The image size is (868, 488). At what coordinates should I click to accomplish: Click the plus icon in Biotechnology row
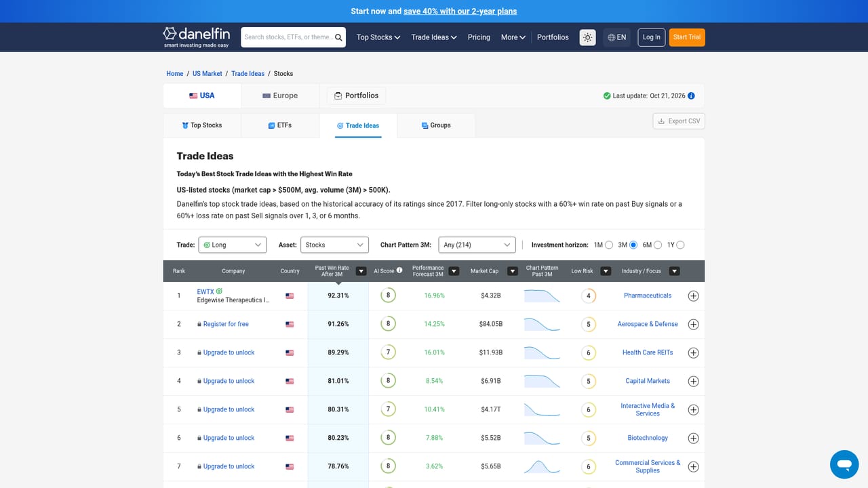(693, 438)
